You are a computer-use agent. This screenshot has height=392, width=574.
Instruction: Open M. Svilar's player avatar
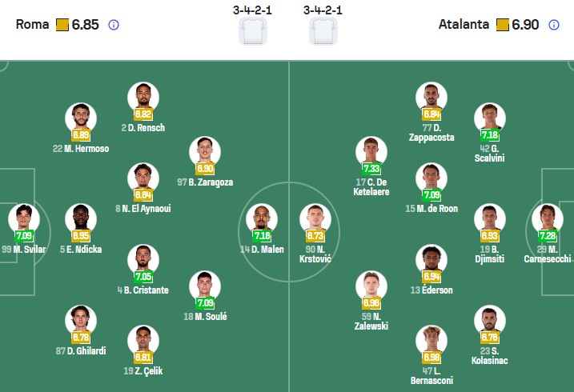[23, 218]
